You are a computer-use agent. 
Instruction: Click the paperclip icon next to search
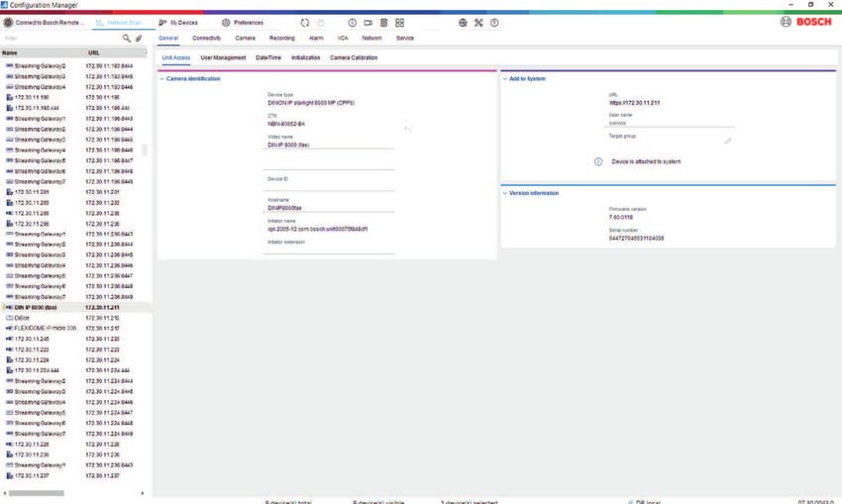click(139, 38)
